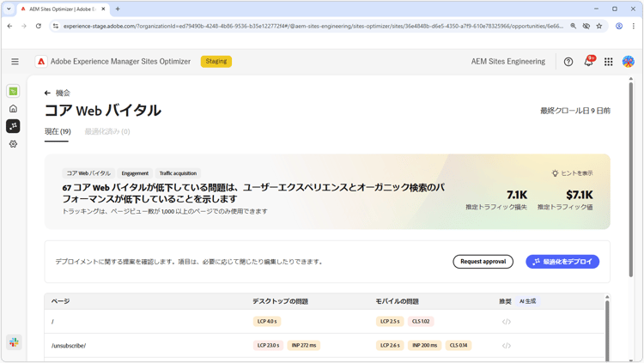Click the 7.1K estimated traffic loss value
The image size is (644, 363).
pyautogui.click(x=517, y=195)
